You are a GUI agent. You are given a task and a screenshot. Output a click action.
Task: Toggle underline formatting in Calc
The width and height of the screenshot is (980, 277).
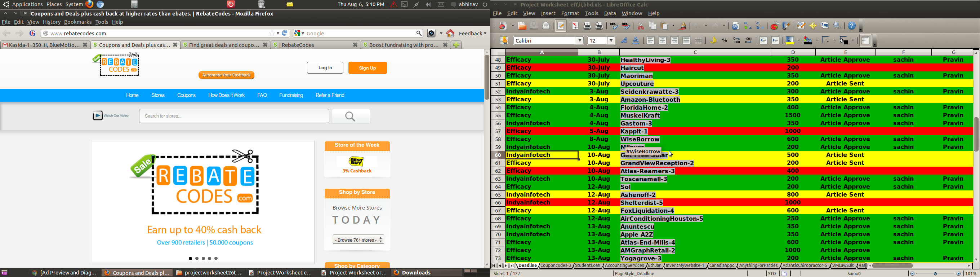636,41
